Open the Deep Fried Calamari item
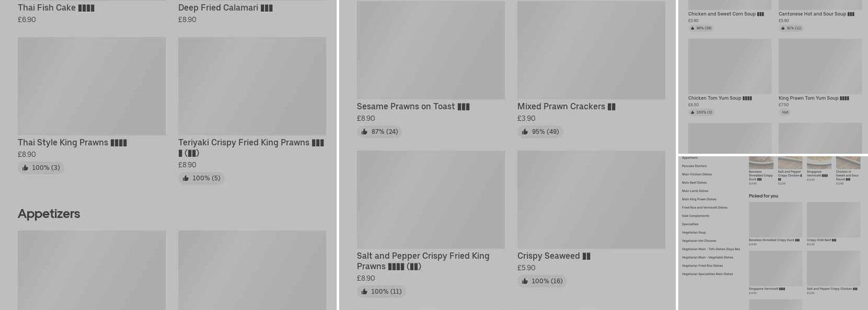This screenshot has height=310, width=868. pyautogui.click(x=225, y=8)
